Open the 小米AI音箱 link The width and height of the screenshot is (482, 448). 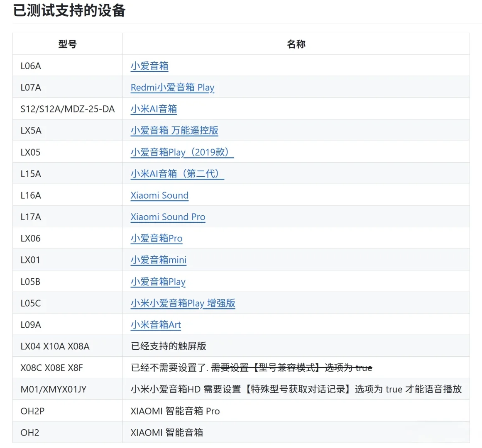154,109
